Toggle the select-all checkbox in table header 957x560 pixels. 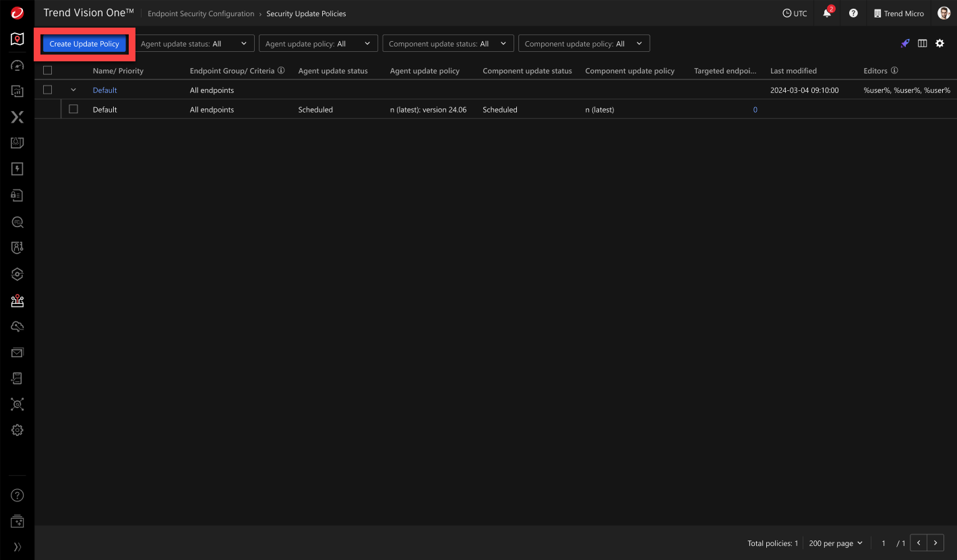48,71
